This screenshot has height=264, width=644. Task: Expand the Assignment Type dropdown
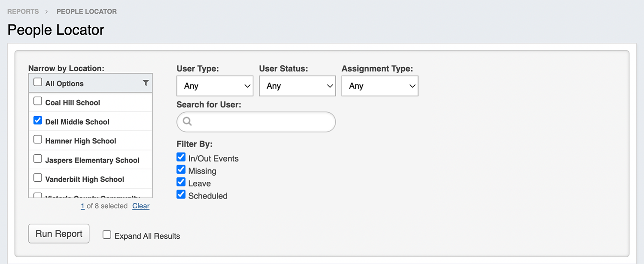[x=380, y=86]
